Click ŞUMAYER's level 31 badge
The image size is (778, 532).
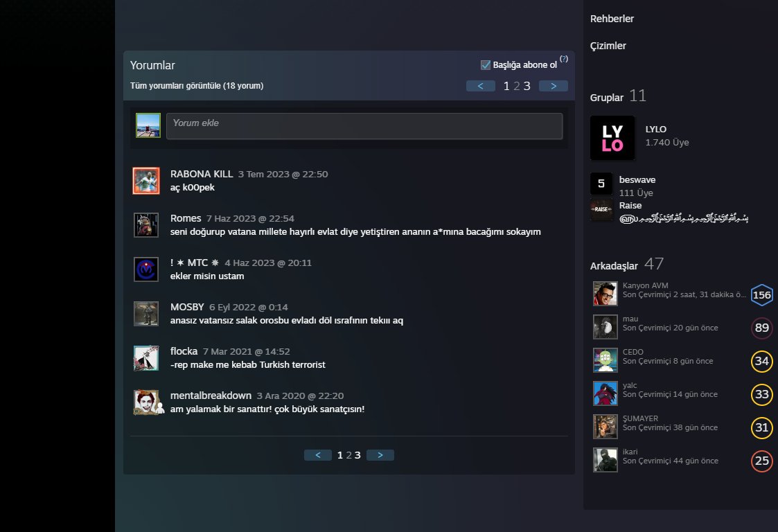pos(761,428)
